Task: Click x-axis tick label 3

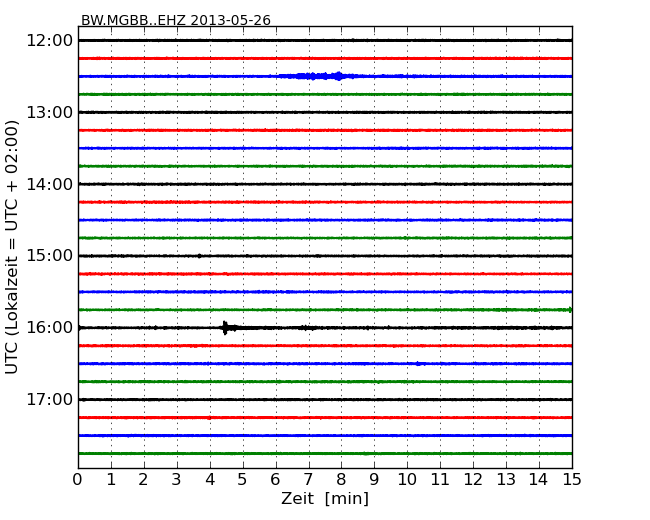Action: click(x=177, y=480)
